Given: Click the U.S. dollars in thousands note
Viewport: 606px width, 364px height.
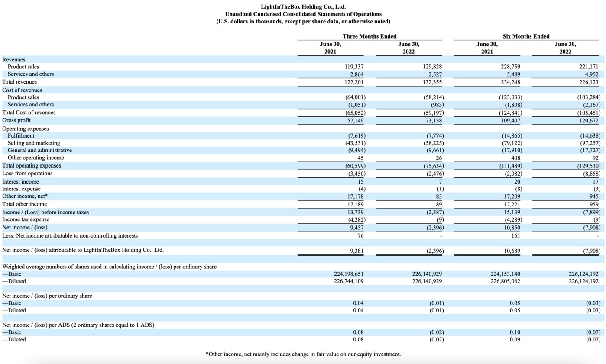Looking at the screenshot, I should click(x=303, y=22).
